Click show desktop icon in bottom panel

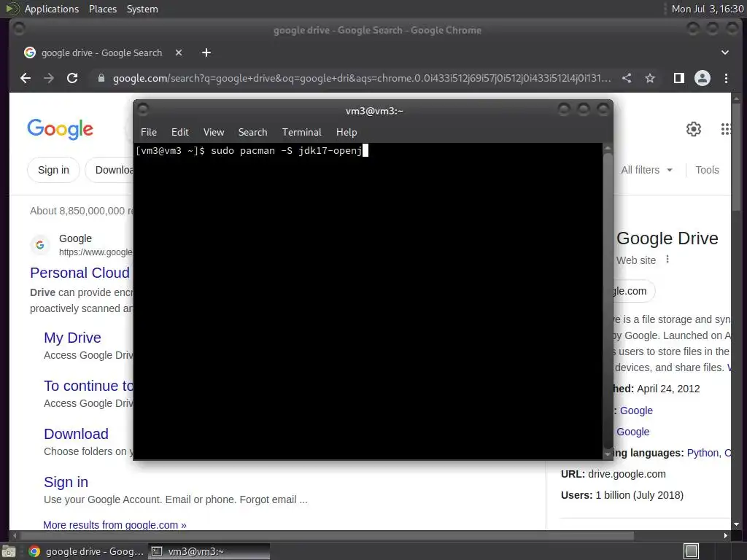[9, 551]
